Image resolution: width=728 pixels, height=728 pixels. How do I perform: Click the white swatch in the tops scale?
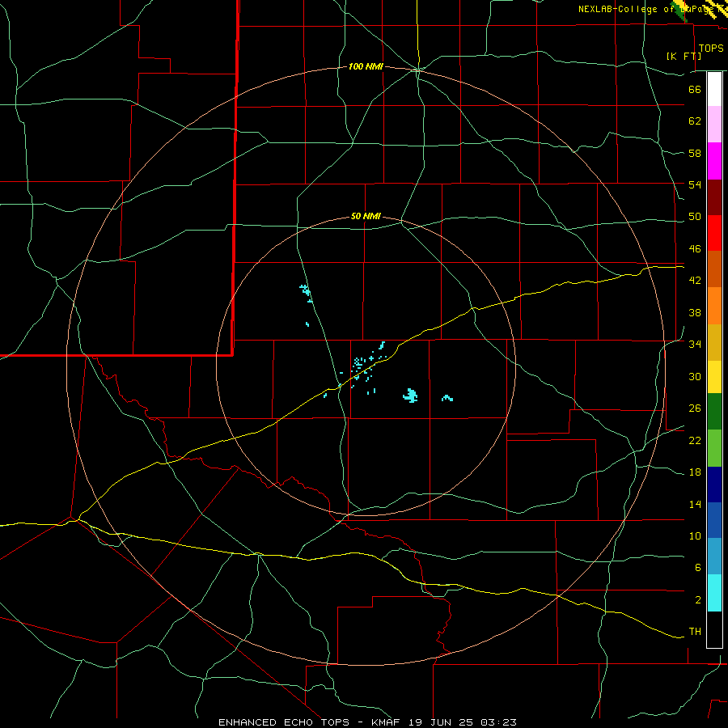click(x=714, y=89)
